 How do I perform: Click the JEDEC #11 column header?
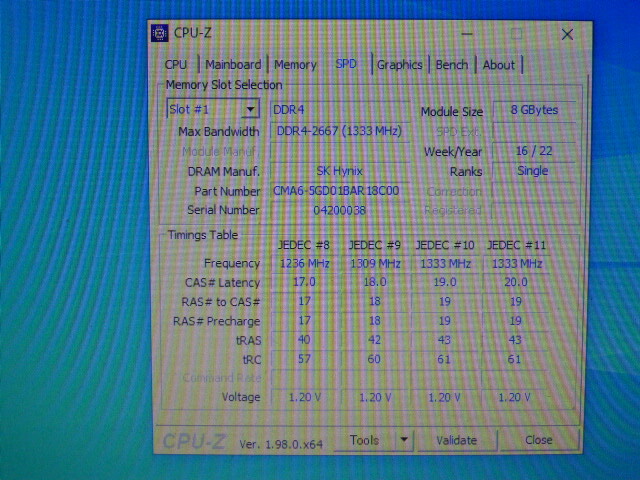click(x=516, y=245)
